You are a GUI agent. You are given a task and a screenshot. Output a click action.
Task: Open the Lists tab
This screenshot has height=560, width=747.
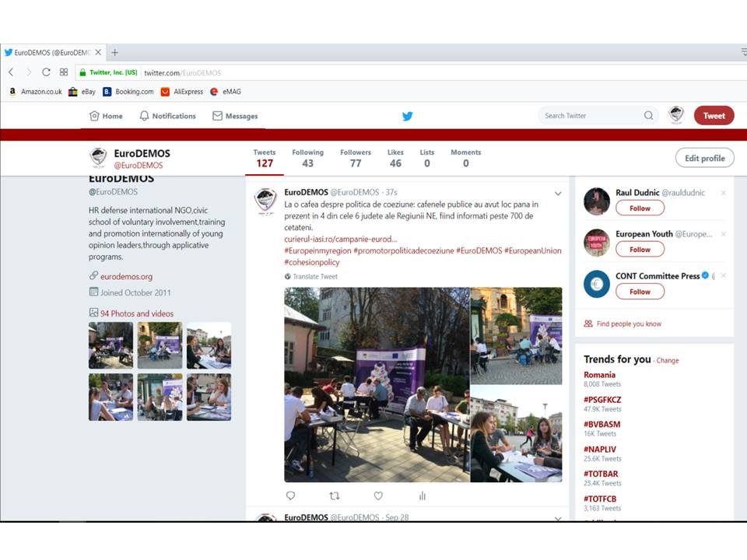coord(427,159)
